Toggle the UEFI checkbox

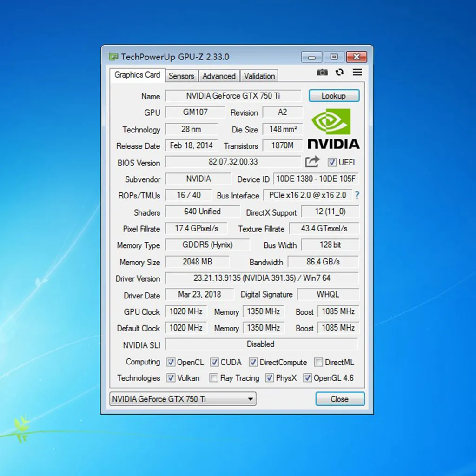332,162
